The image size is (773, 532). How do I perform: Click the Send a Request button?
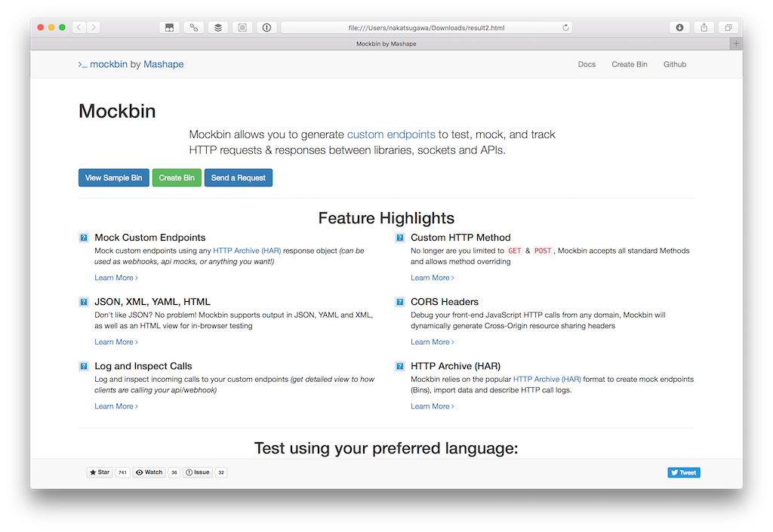click(239, 178)
